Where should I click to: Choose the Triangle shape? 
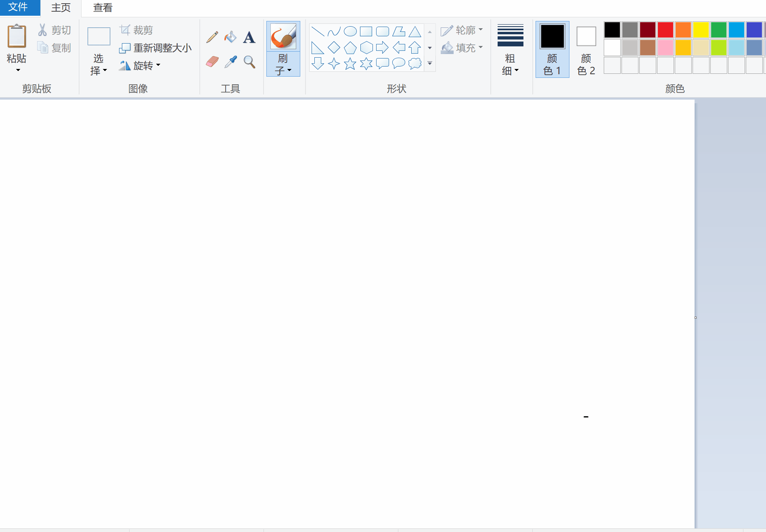pyautogui.click(x=414, y=31)
